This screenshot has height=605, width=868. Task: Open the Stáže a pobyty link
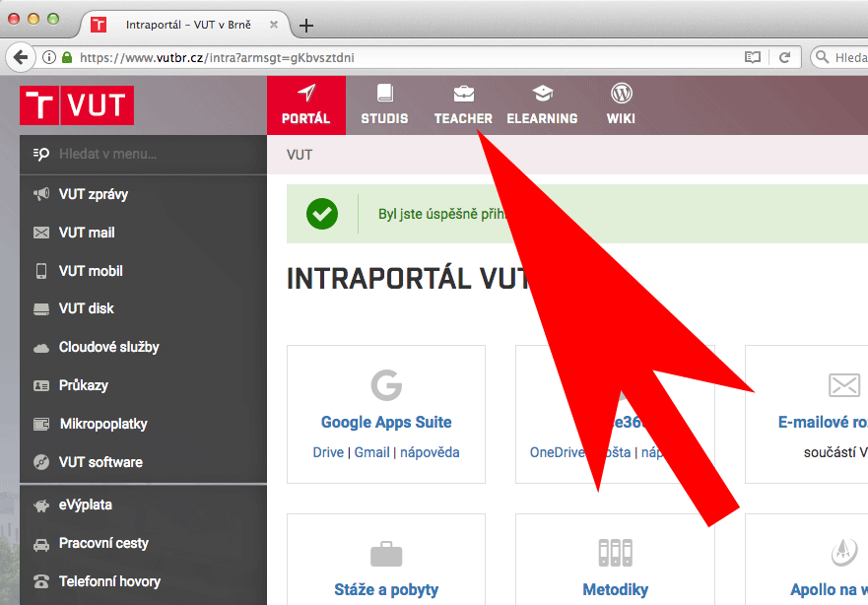[386, 590]
